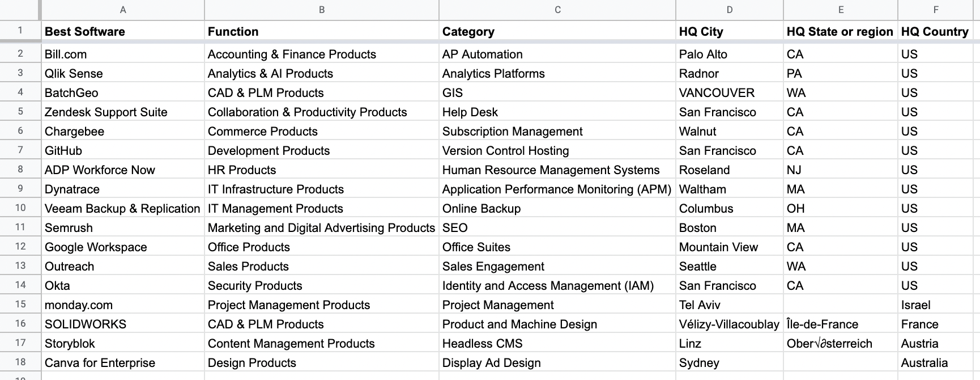Click Collaboration & Productivity Products cell

click(322, 112)
